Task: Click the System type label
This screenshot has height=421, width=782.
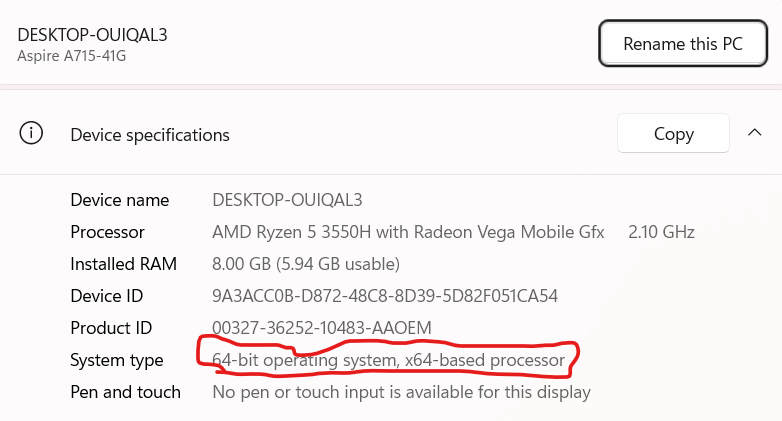Action: click(x=117, y=360)
